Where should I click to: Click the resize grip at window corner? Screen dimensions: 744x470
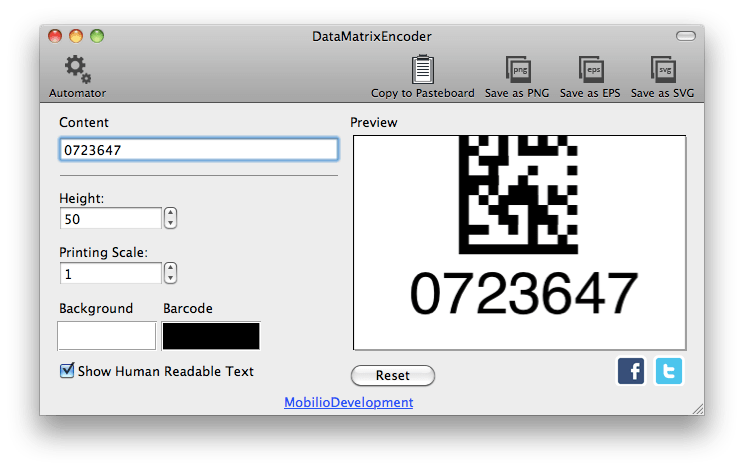pyautogui.click(x=698, y=409)
